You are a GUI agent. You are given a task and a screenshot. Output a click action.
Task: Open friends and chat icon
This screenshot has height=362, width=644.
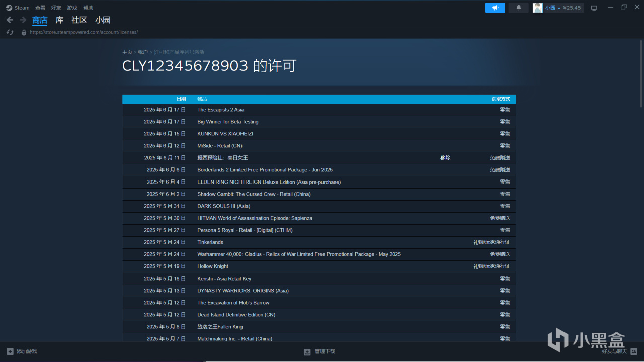pos(633,351)
